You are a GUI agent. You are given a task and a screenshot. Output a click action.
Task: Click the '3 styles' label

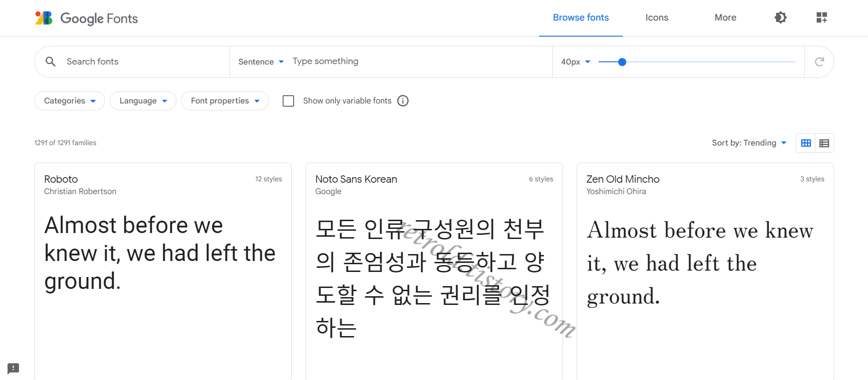click(812, 179)
